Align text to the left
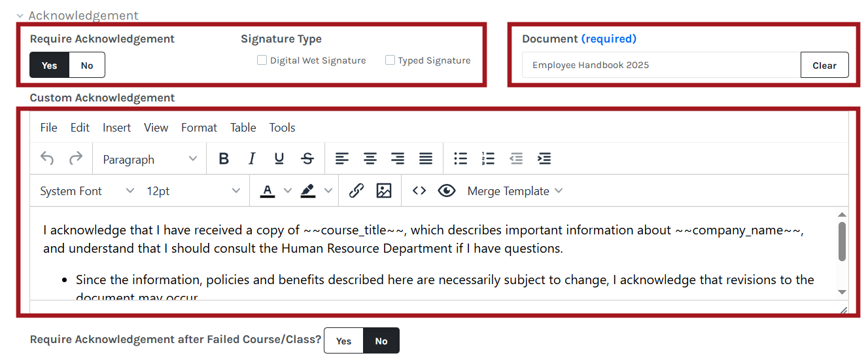This screenshot has width=868, height=364. click(x=342, y=158)
